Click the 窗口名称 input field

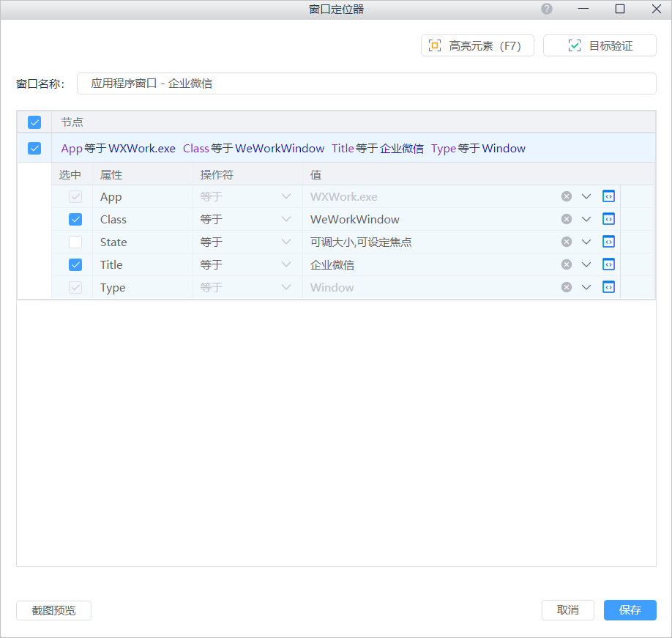(366, 84)
